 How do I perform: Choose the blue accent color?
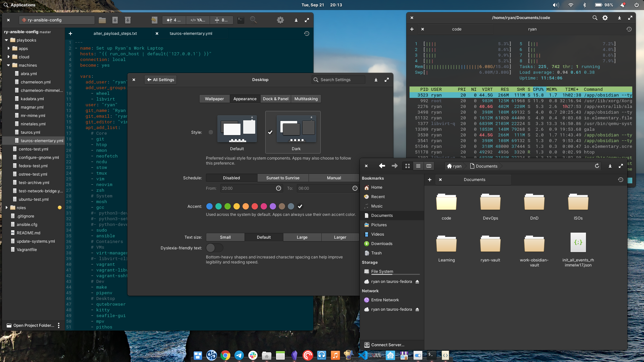(209, 206)
